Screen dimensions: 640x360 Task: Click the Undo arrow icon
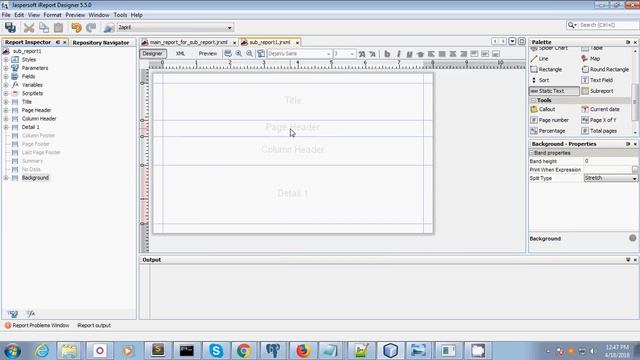pyautogui.click(x=76, y=27)
